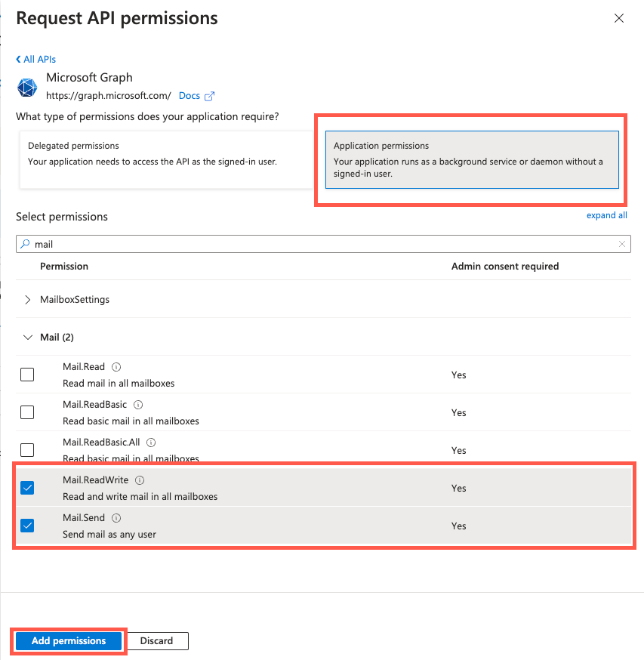Expand the MailboxSettings permission group
The image size is (644, 660).
coord(28,300)
